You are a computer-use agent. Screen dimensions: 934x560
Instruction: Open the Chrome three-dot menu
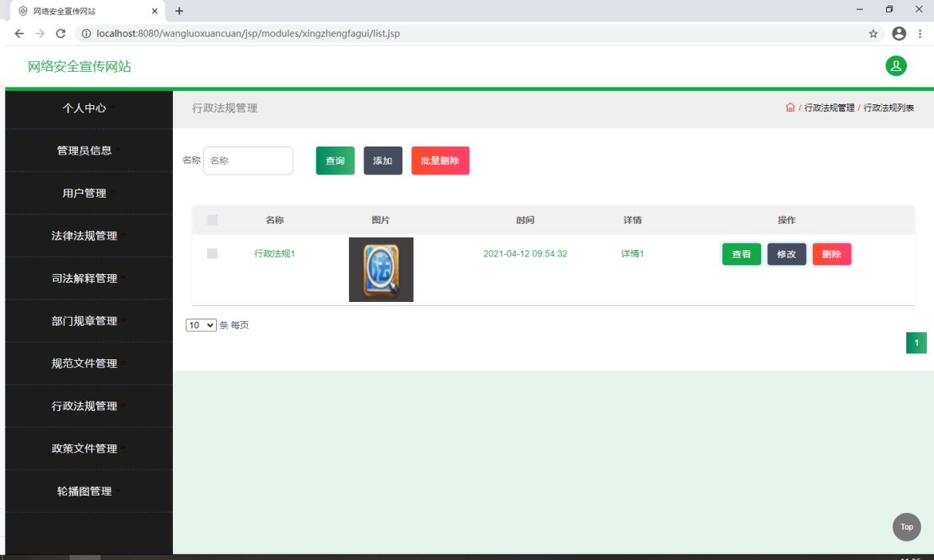coord(920,33)
